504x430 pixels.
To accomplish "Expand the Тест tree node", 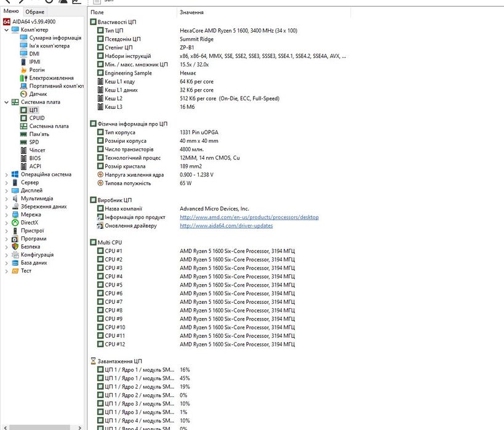I will 6,271.
